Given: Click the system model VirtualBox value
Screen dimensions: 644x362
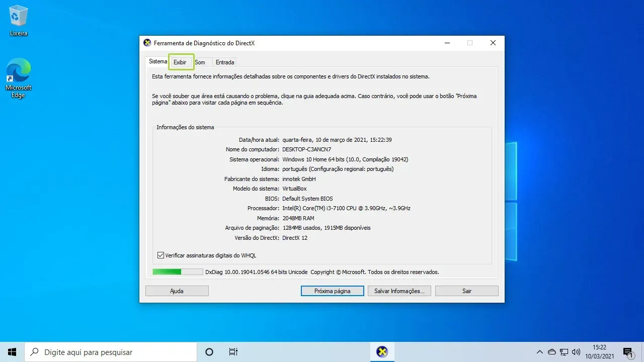Looking at the screenshot, I should click(294, 189).
